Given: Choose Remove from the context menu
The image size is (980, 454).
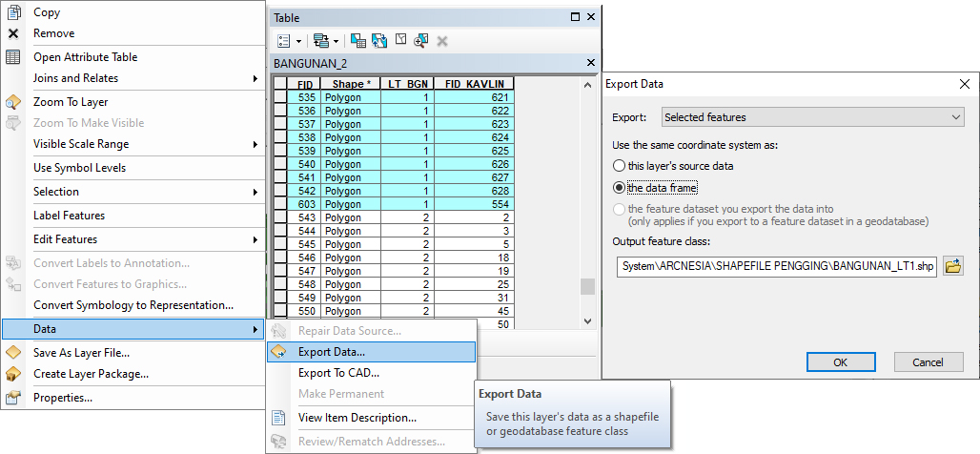Looking at the screenshot, I should click(x=133, y=33).
